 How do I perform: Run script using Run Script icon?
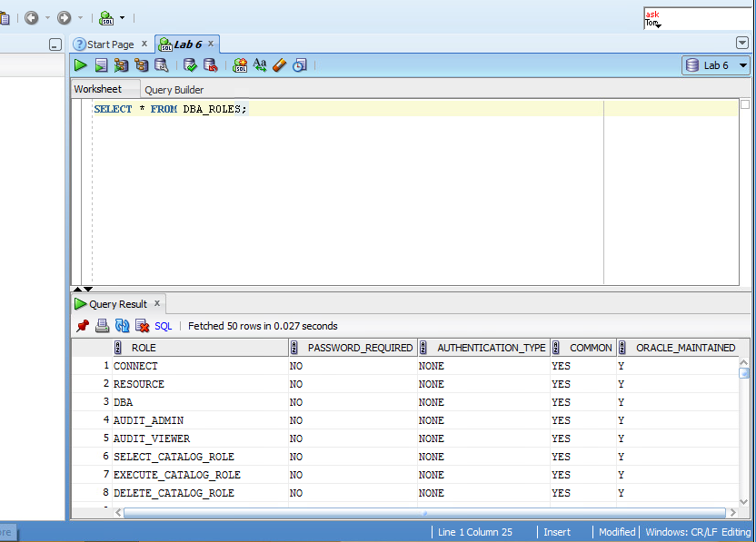coord(101,64)
